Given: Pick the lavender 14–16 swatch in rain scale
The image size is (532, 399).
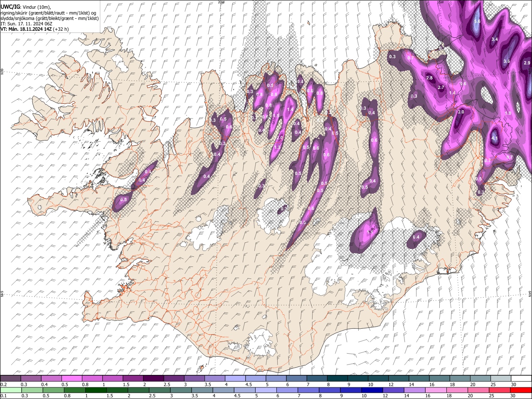Looking at the screenshot, I should pyautogui.click(x=414, y=390).
